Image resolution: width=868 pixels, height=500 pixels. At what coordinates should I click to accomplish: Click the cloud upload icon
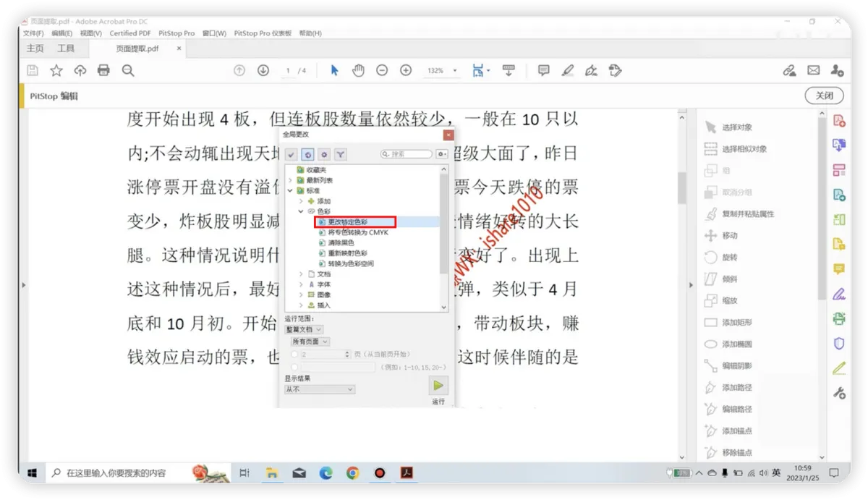coord(80,70)
